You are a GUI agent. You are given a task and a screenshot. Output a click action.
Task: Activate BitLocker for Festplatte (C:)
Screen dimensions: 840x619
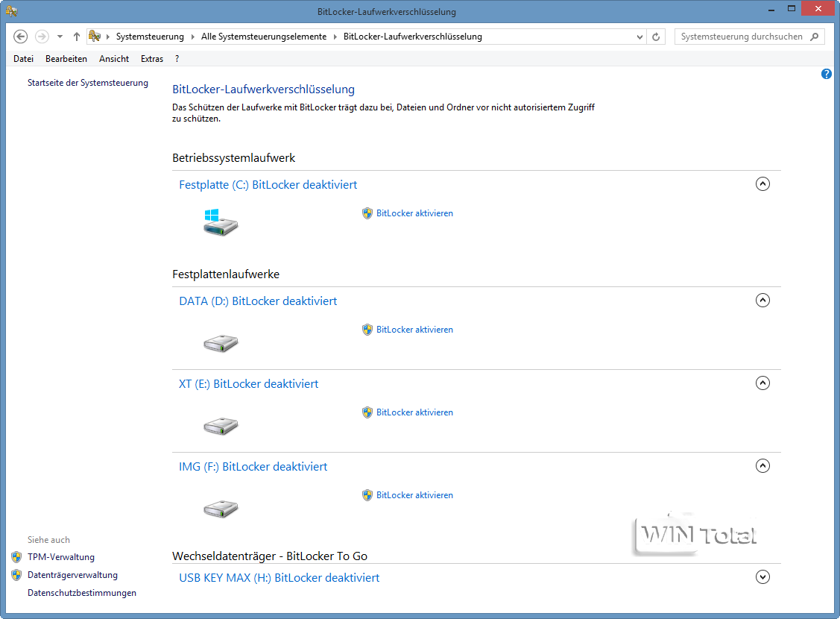pos(414,213)
